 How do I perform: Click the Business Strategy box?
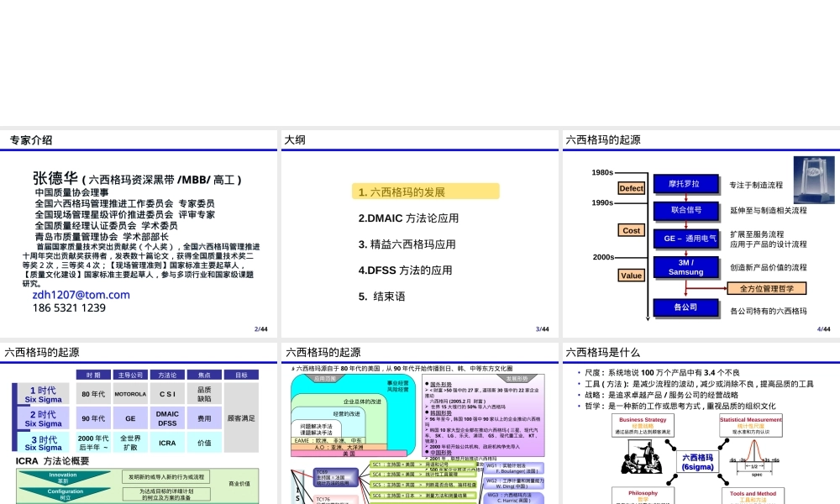643,426
